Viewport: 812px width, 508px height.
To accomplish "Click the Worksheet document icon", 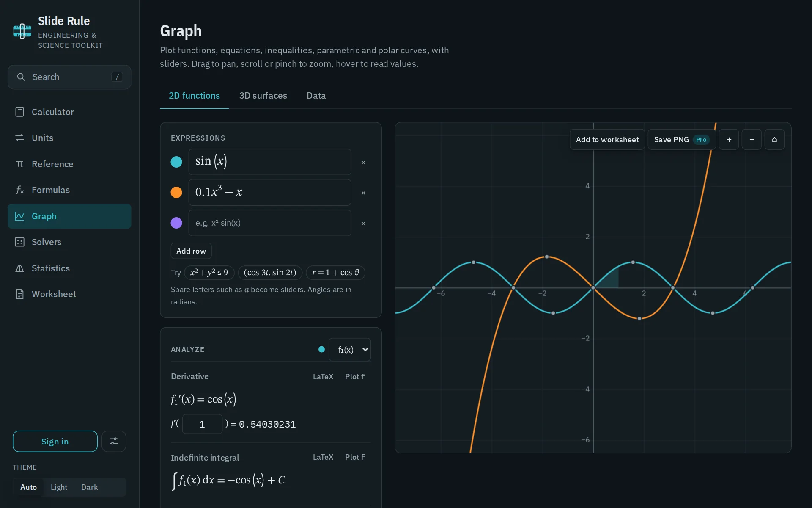I will pyautogui.click(x=19, y=294).
